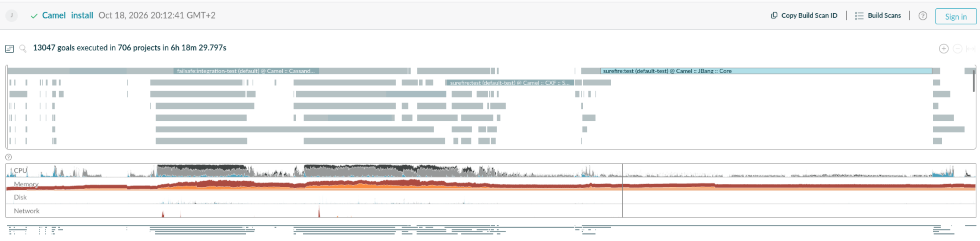This screenshot has height=241, width=980.
Task: Select the surefire:test Camel CXF bar
Action: 510,83
